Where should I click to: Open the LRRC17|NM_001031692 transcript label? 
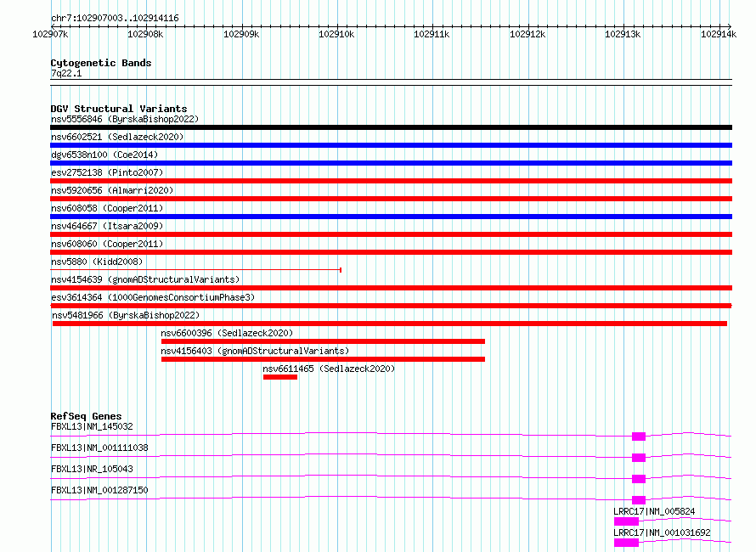coord(662,532)
